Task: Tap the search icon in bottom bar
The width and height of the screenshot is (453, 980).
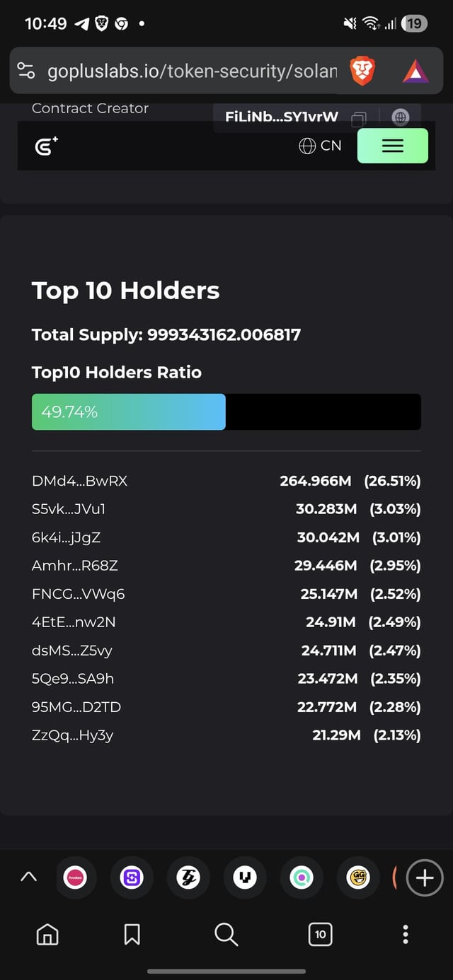Action: [226, 935]
